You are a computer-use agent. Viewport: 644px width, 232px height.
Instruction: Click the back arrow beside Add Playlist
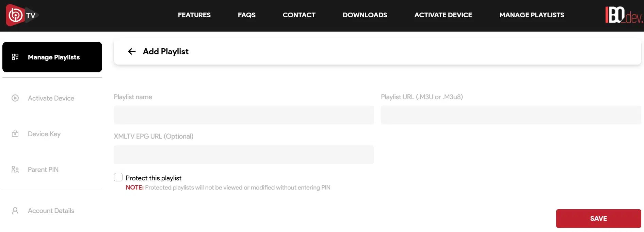click(x=132, y=52)
